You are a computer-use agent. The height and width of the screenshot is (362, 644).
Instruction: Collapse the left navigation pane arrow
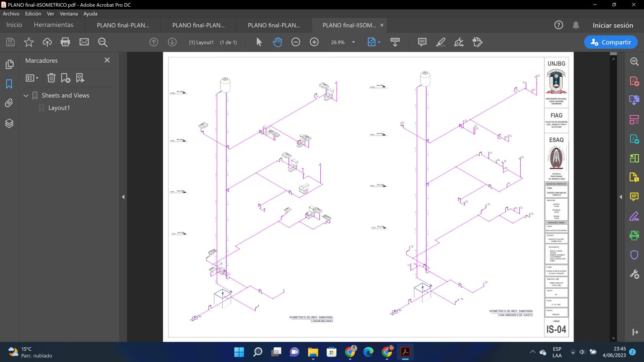pyautogui.click(x=123, y=197)
